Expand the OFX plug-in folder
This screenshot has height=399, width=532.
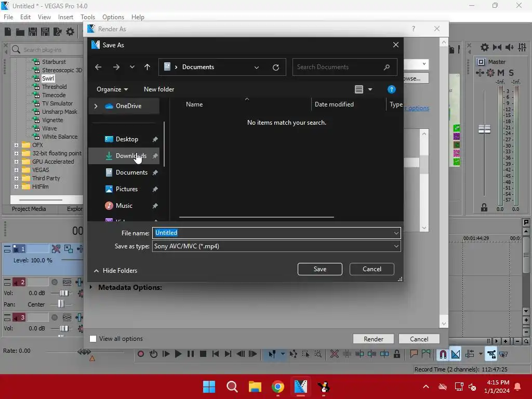coord(16,145)
